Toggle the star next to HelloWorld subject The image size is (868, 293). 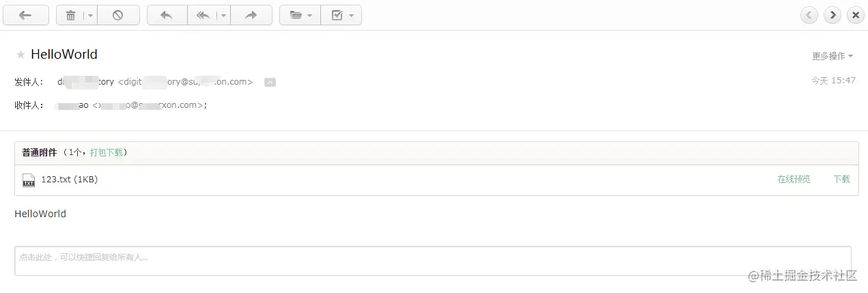(20, 55)
